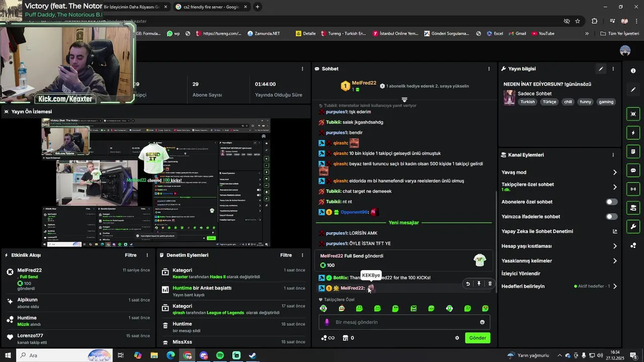Click the channel points infinity icon
Viewport: 644px width, 362px height.
(328, 338)
